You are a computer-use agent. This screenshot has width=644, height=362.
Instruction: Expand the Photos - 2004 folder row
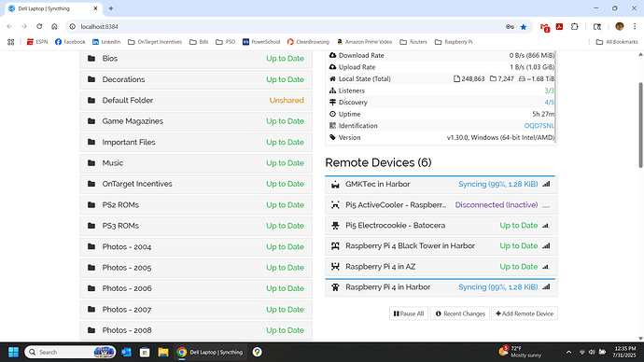[x=196, y=246]
